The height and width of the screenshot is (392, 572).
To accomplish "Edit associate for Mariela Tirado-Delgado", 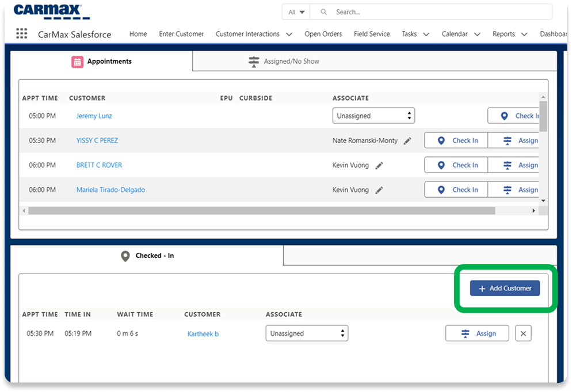I will (x=379, y=190).
